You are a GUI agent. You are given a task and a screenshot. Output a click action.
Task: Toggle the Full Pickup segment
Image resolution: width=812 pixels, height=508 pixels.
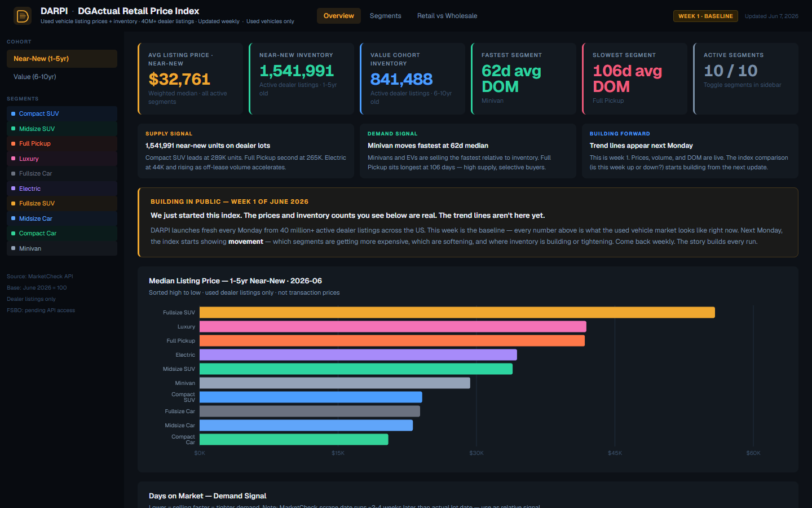[62, 143]
